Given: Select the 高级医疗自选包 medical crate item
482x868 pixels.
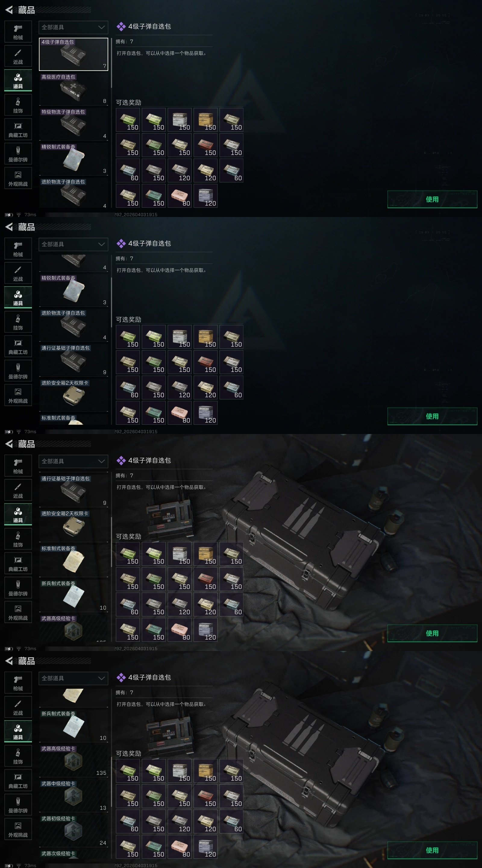Looking at the screenshot, I should (x=74, y=89).
